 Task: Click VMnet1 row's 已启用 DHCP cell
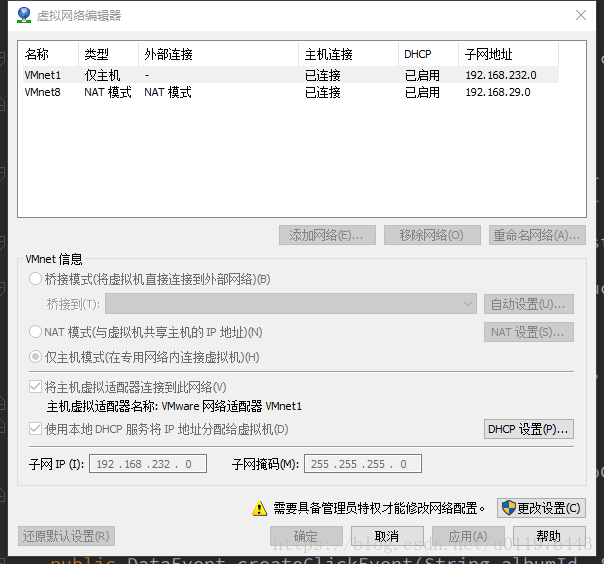click(x=422, y=75)
